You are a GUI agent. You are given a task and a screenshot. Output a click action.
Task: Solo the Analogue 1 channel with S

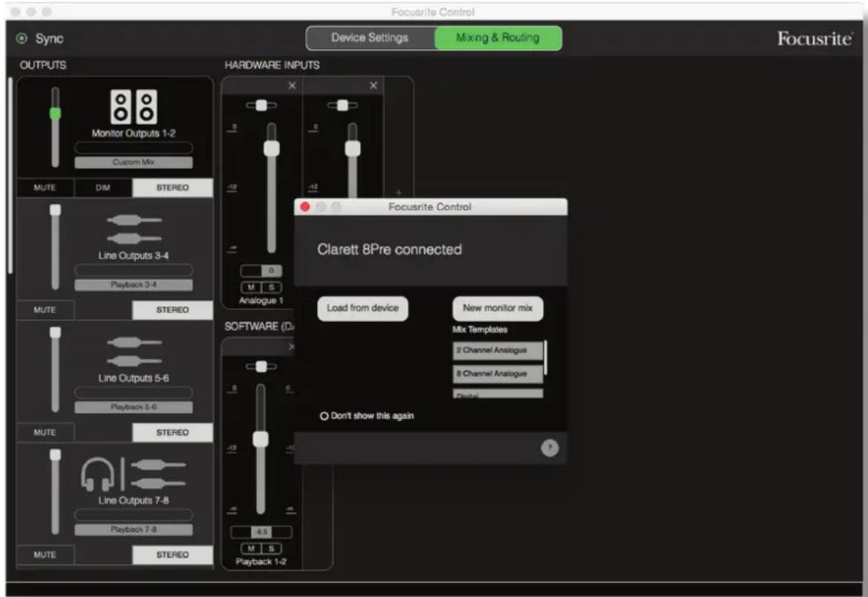coord(271,287)
